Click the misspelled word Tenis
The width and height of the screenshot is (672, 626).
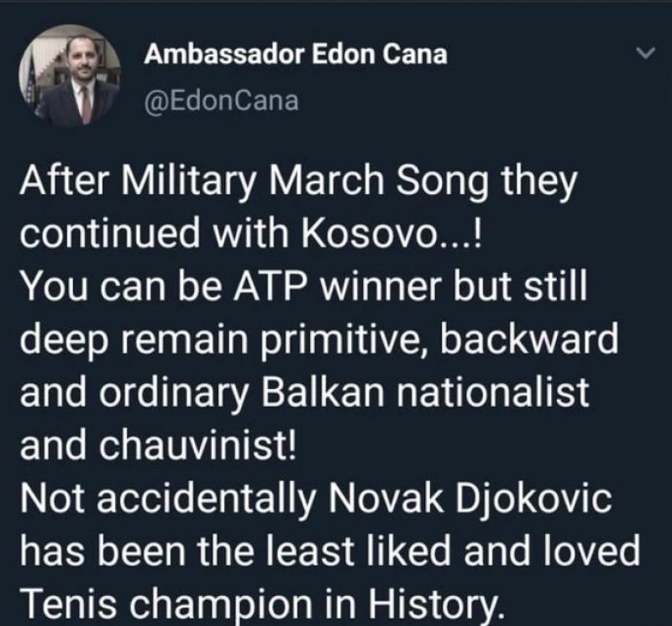point(69,605)
